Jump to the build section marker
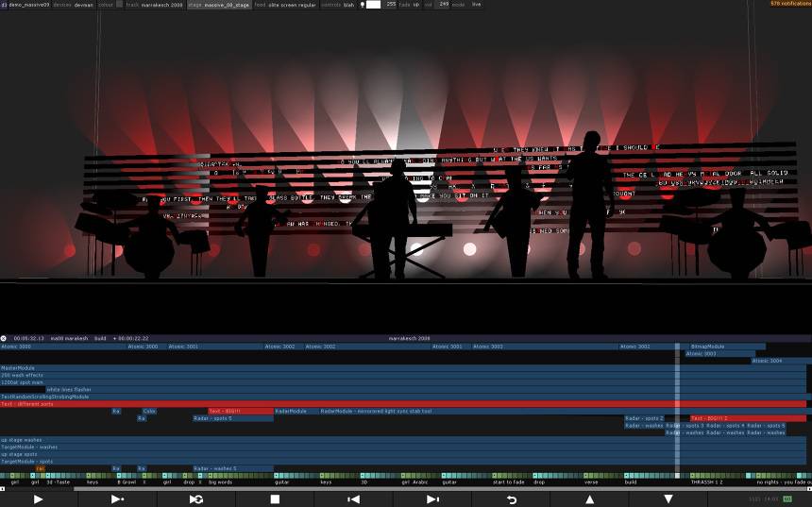 click(631, 482)
